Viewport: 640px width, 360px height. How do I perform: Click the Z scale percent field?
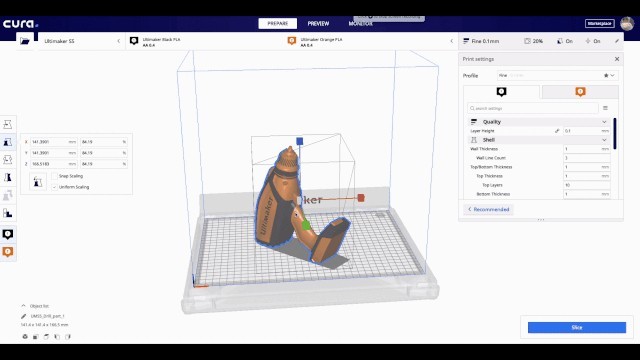[104, 164]
